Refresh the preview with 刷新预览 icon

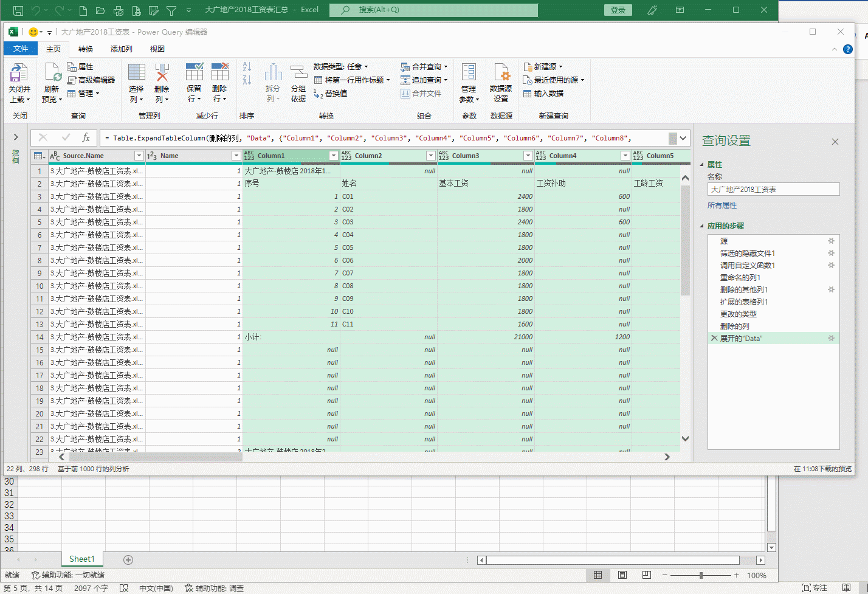click(x=52, y=72)
